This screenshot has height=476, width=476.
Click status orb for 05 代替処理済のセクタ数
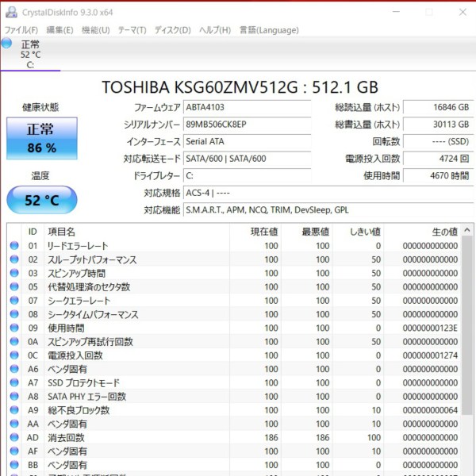(14, 286)
